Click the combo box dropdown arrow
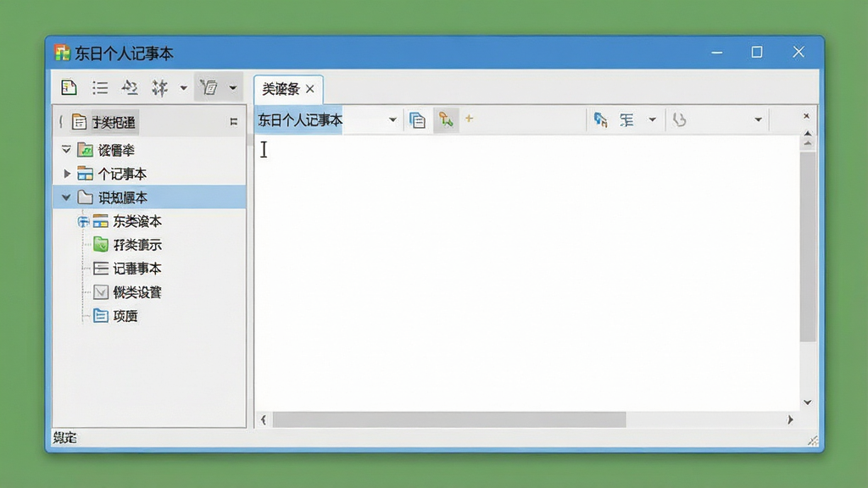The image size is (868, 488). [x=392, y=120]
